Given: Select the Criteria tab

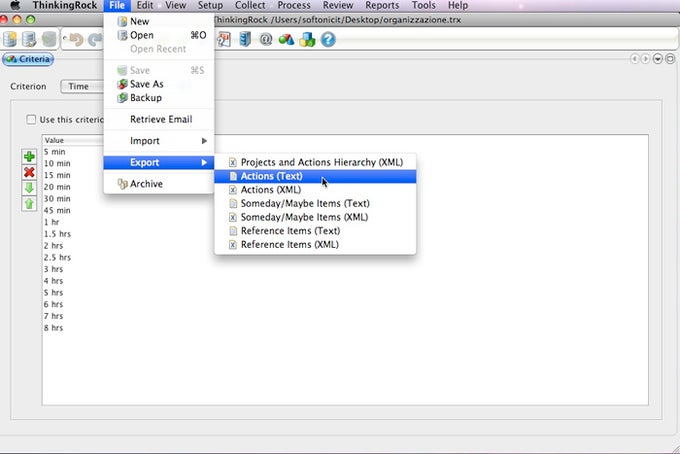Looking at the screenshot, I should [x=28, y=59].
